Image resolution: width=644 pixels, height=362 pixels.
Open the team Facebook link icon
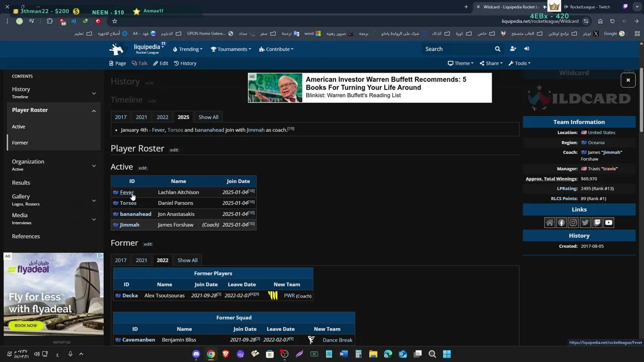[x=561, y=223]
